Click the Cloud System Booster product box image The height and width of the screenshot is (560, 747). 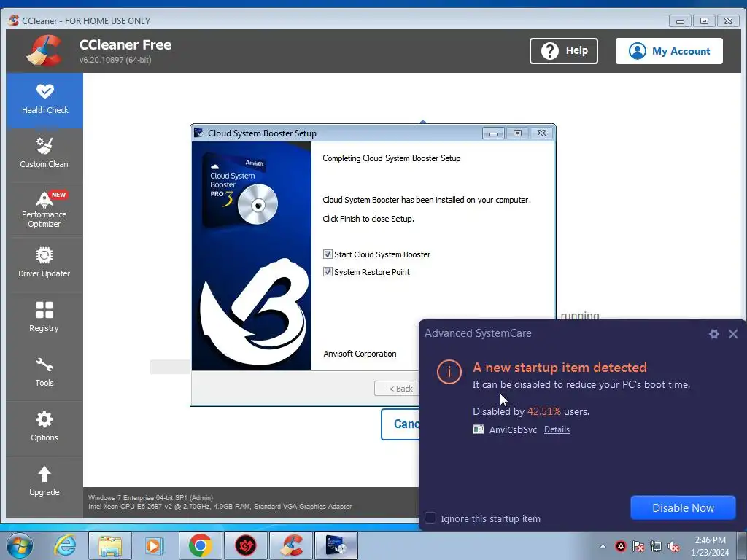tap(241, 190)
